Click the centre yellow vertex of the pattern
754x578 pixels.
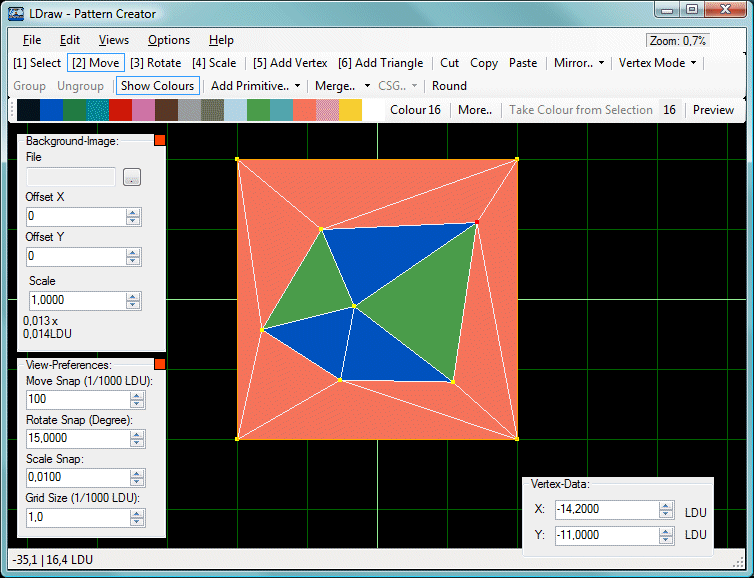(x=354, y=306)
